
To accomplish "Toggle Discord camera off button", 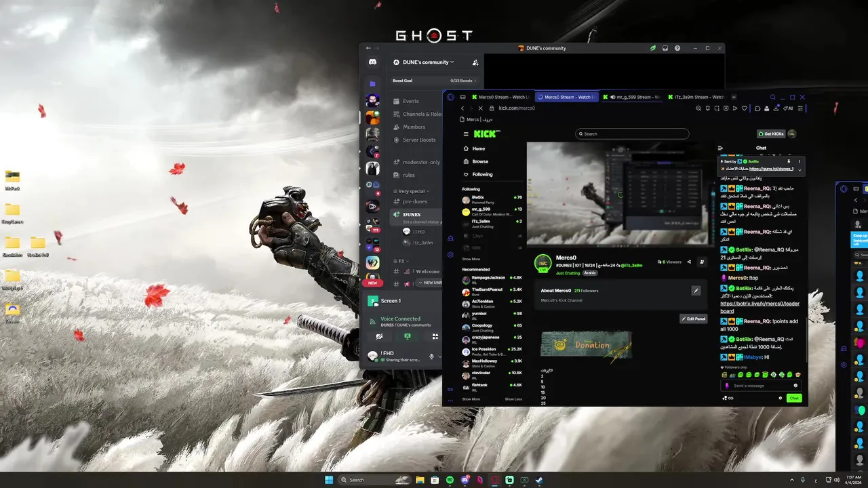I will click(380, 336).
